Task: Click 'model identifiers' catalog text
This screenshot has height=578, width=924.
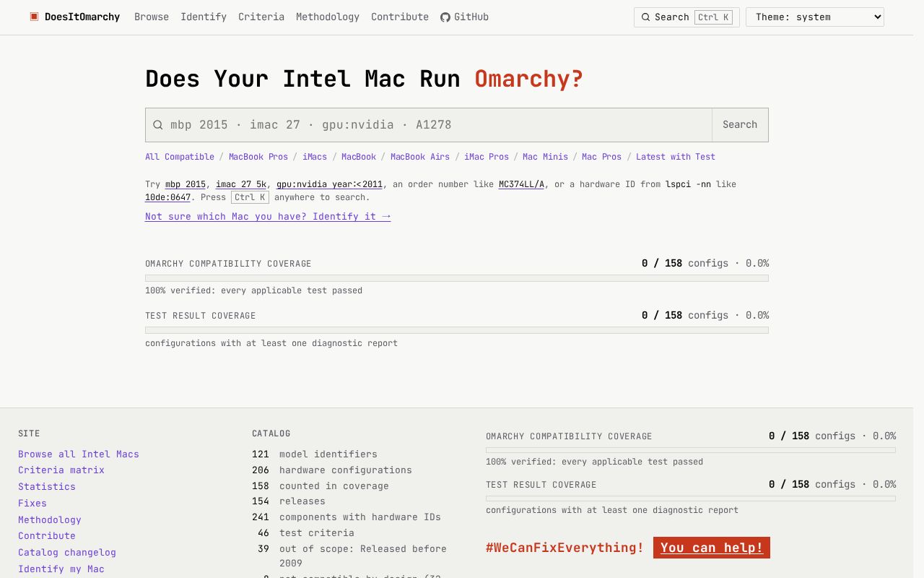Action: (x=328, y=454)
